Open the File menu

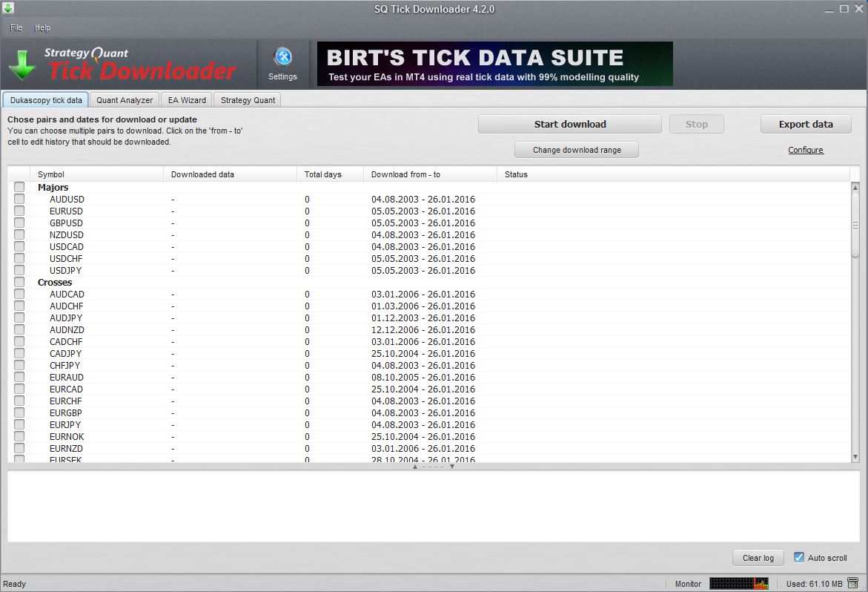pos(15,27)
